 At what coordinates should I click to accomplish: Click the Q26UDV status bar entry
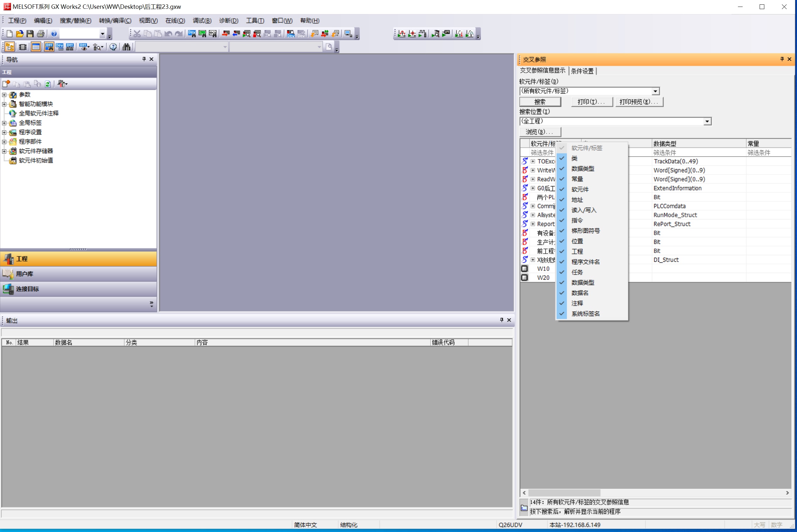(x=510, y=525)
